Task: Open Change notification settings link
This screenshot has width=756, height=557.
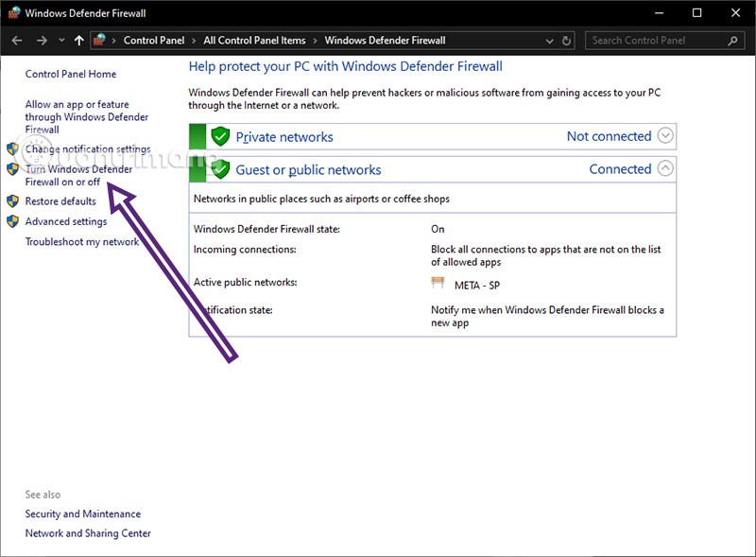Action: (x=88, y=149)
